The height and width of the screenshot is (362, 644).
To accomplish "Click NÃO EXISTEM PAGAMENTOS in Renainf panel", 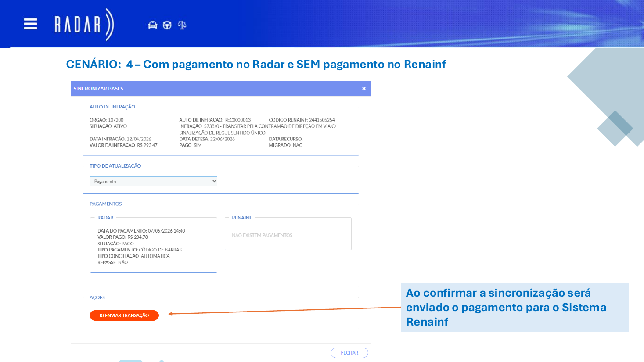I will 262,235.
